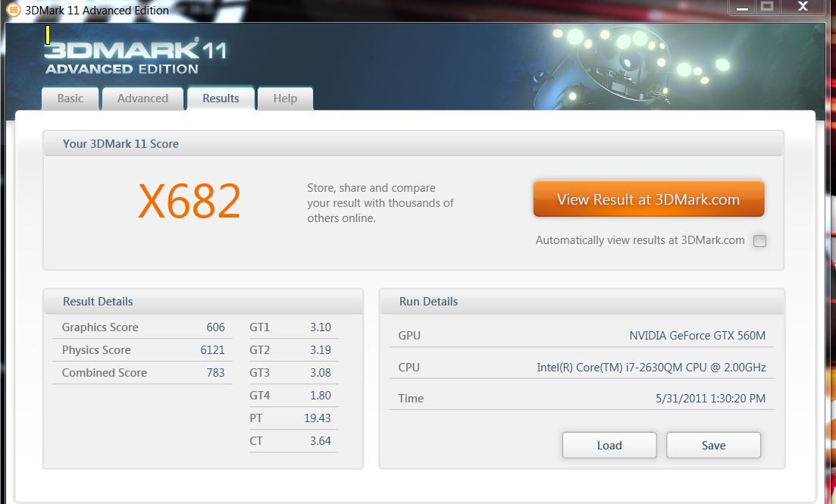Click the PT row label
The width and height of the screenshot is (836, 504).
[x=256, y=418]
